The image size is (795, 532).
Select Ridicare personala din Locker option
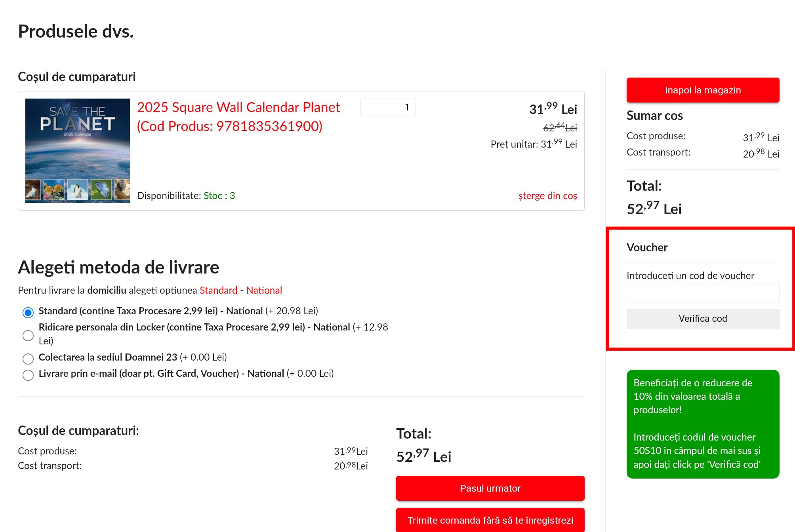[x=28, y=335]
